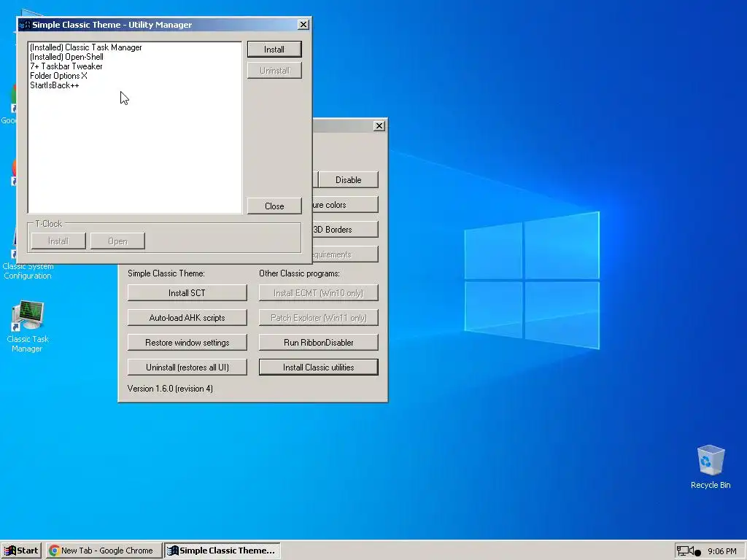The width and height of the screenshot is (747, 560).
Task: Click the network icon in system tray
Action: coord(682,551)
